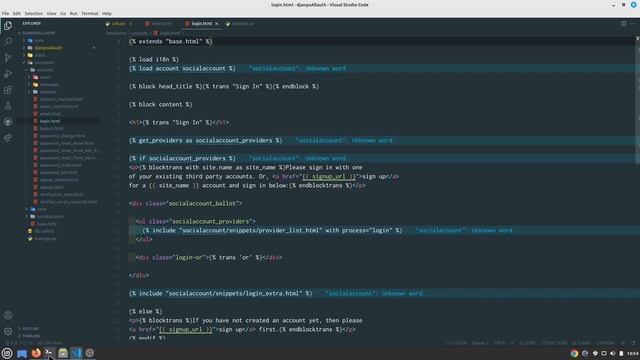Image resolution: width=640 pixels, height=360 pixels.
Task: Open the Terminal menu
Action: tap(89, 13)
